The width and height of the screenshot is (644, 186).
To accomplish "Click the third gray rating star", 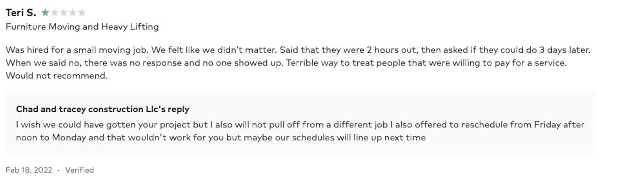I will 64,13.
